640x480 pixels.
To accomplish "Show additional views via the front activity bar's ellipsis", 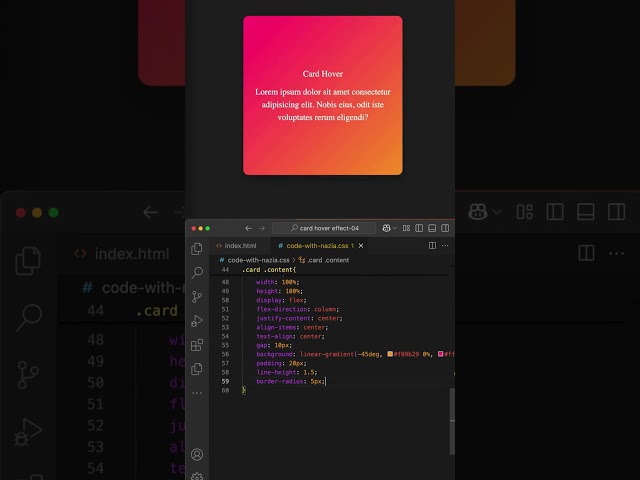I will [197, 393].
